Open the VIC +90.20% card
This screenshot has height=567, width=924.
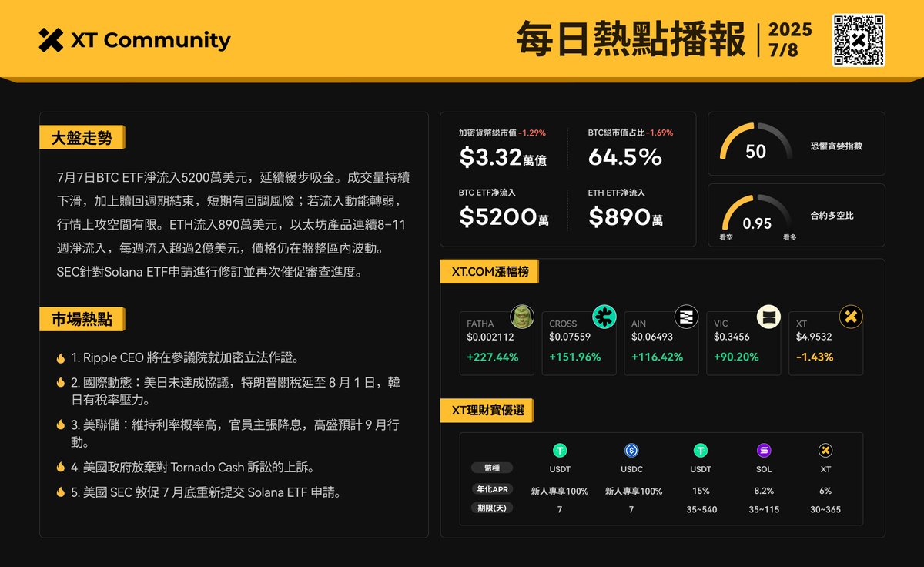click(x=744, y=343)
